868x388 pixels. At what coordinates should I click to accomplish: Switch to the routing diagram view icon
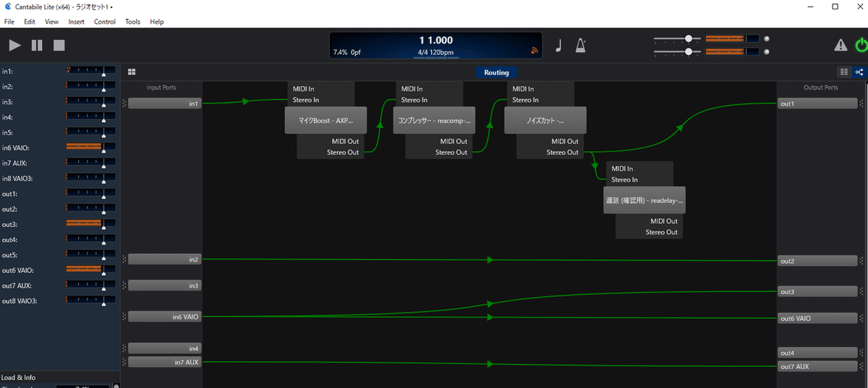[x=859, y=72]
